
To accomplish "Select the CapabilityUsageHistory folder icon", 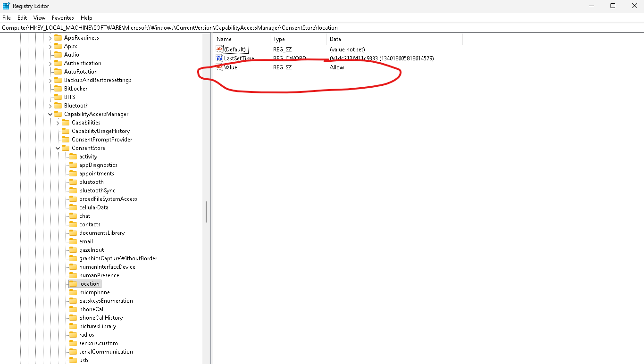I will tap(66, 131).
